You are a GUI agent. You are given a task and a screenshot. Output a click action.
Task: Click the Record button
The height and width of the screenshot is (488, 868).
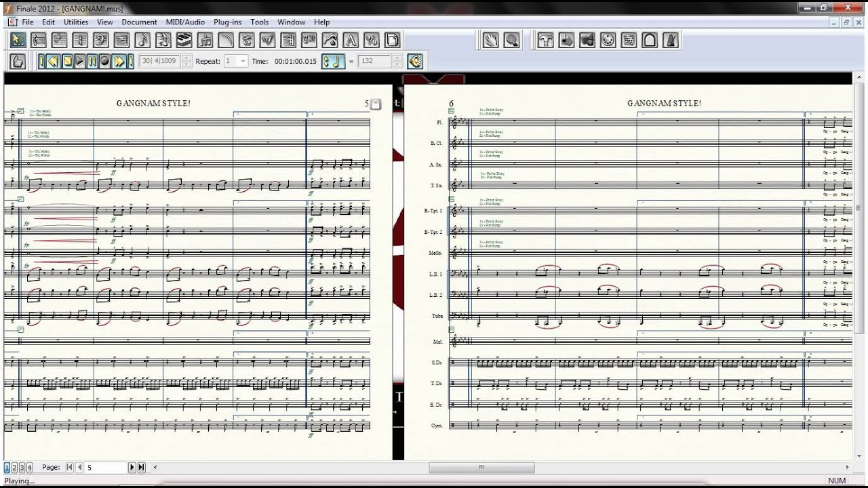104,61
